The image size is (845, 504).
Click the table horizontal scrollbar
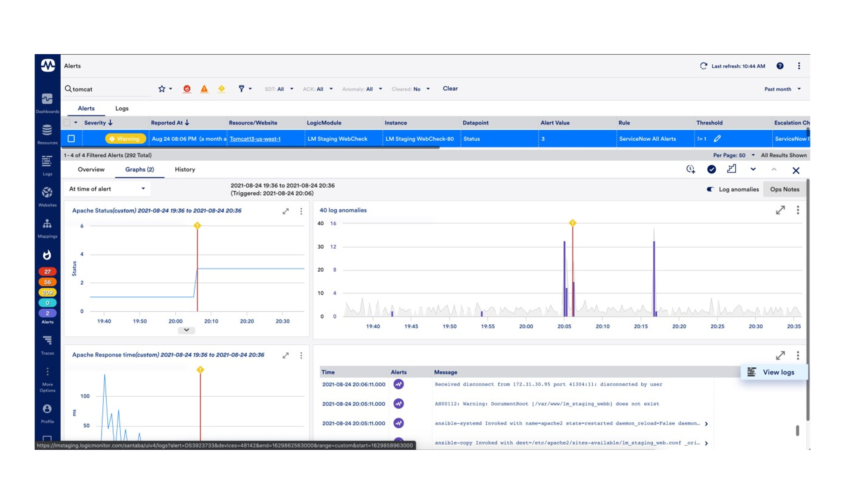tap(250, 147)
